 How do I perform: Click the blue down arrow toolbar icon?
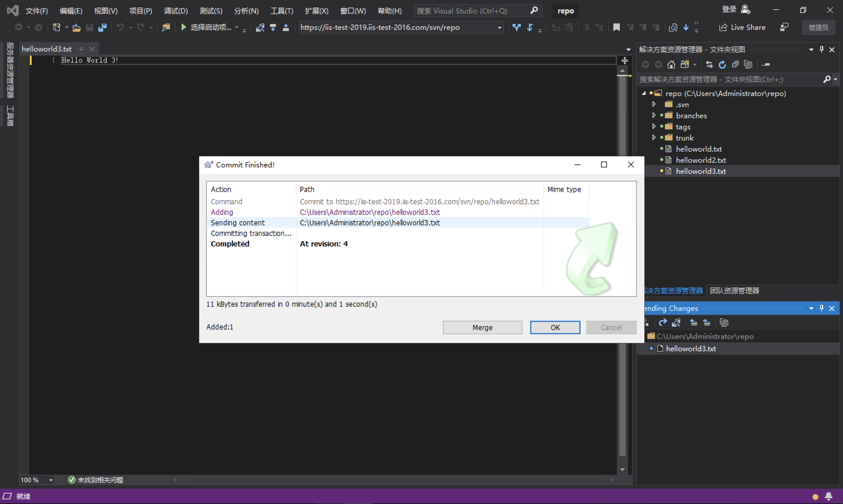[x=686, y=27]
